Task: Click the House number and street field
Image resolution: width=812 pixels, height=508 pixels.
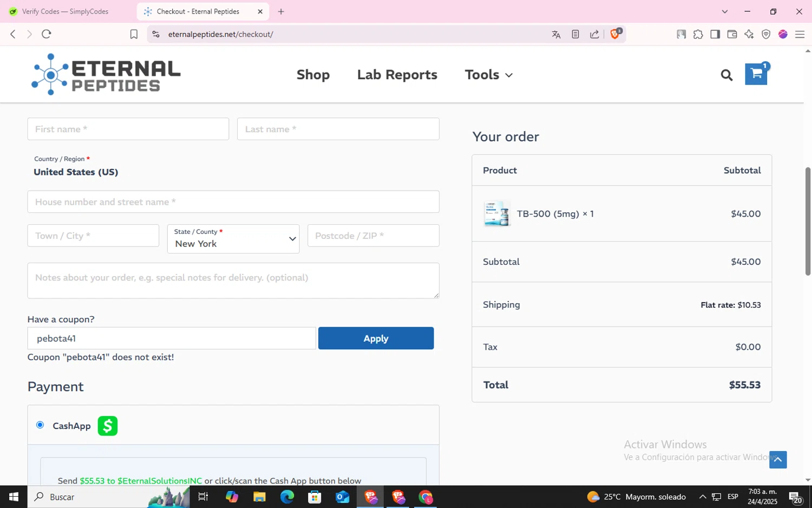Action: tap(233, 201)
